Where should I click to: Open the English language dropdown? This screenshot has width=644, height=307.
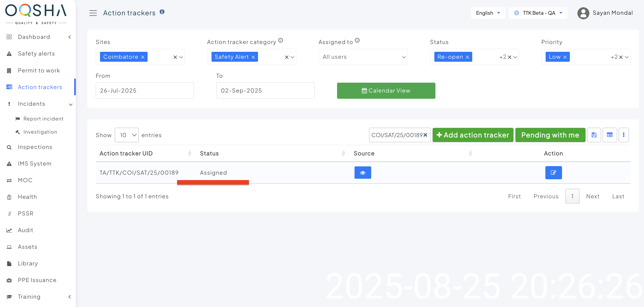tap(488, 13)
